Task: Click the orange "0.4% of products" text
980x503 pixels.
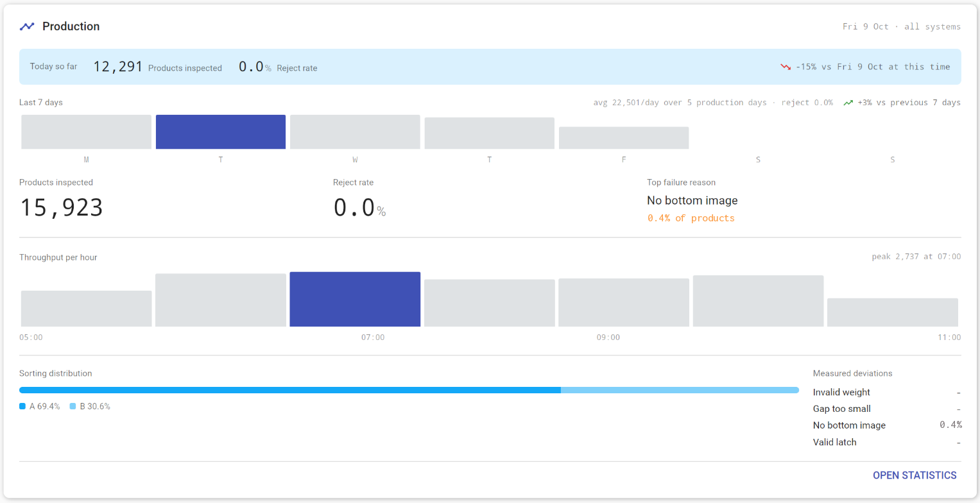Action: coord(691,218)
